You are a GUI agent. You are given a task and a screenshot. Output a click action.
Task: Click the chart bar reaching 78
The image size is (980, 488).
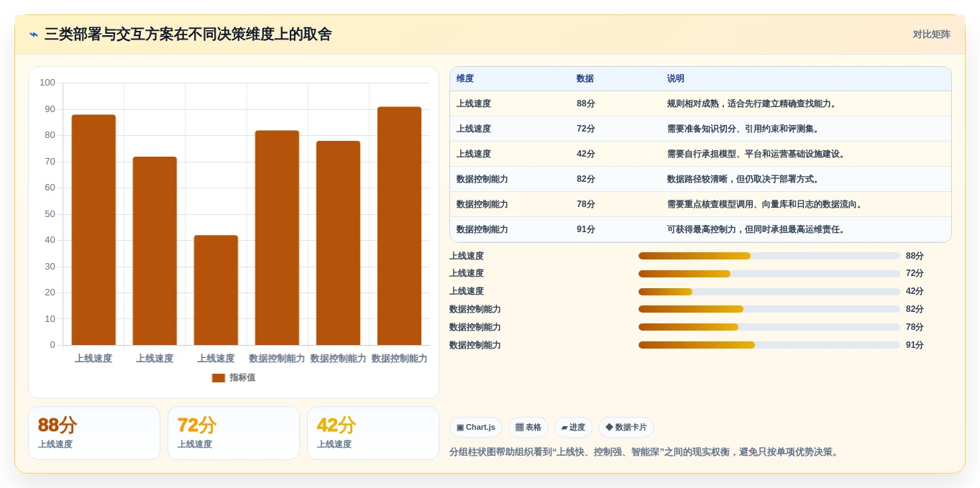[338, 243]
